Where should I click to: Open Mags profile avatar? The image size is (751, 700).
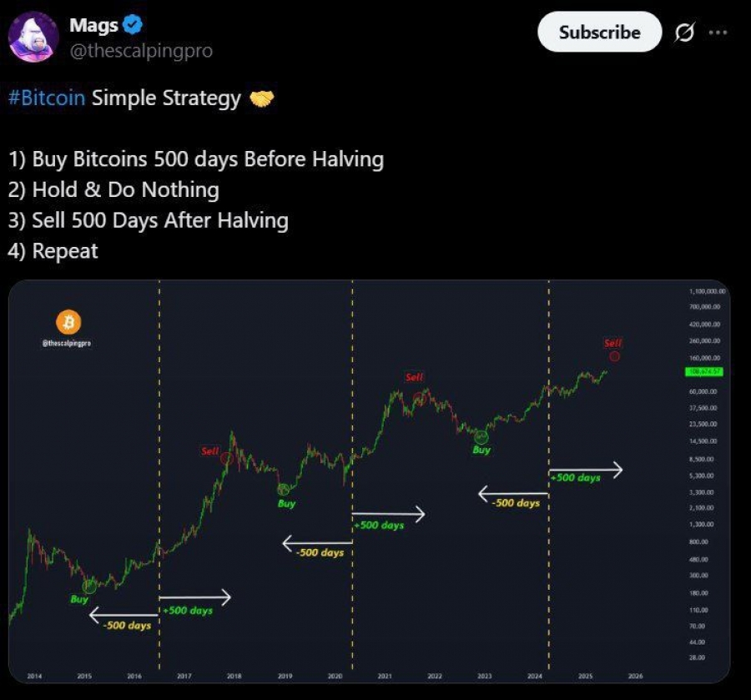(x=33, y=37)
